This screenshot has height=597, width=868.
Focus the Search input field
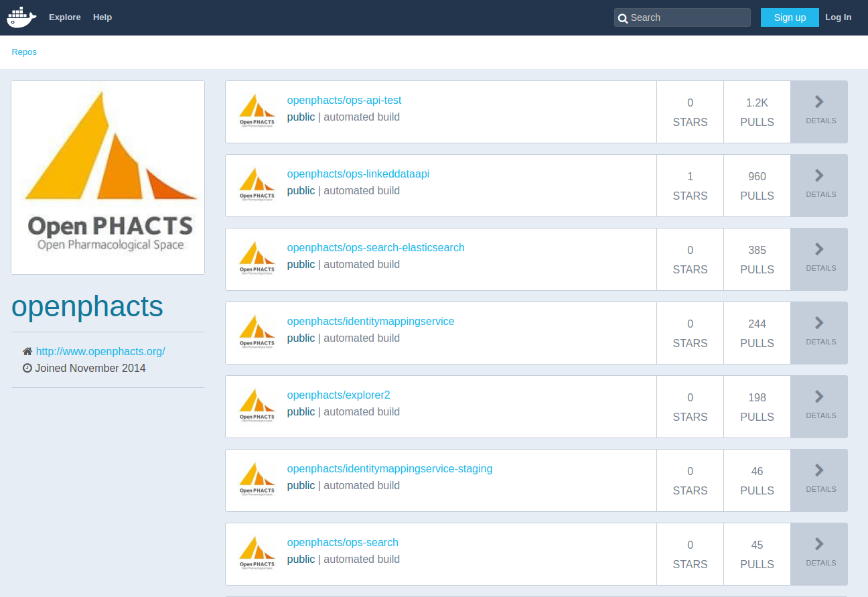pyautogui.click(x=682, y=17)
